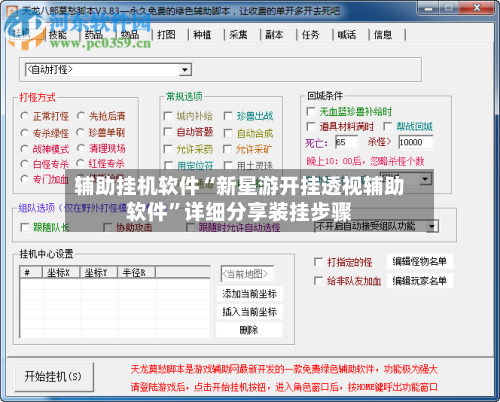Open 编辑怪物名单 editor

(420, 262)
